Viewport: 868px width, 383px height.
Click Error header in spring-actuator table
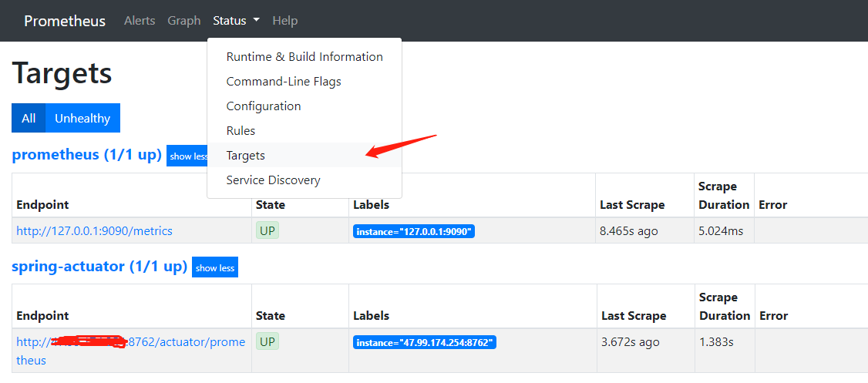coord(773,316)
